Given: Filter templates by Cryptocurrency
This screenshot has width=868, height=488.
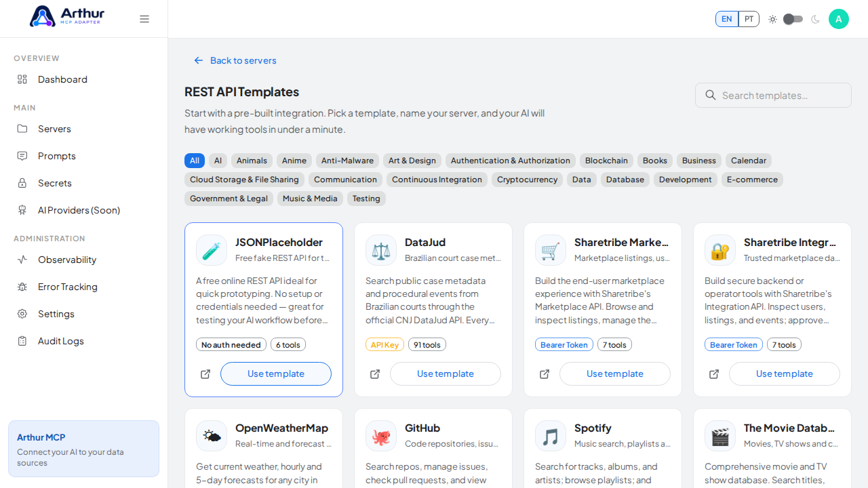Looking at the screenshot, I should tap(527, 180).
